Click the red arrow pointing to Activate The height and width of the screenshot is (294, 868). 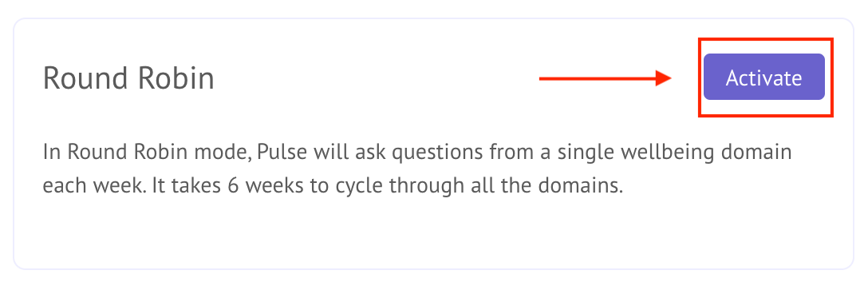coord(605,78)
